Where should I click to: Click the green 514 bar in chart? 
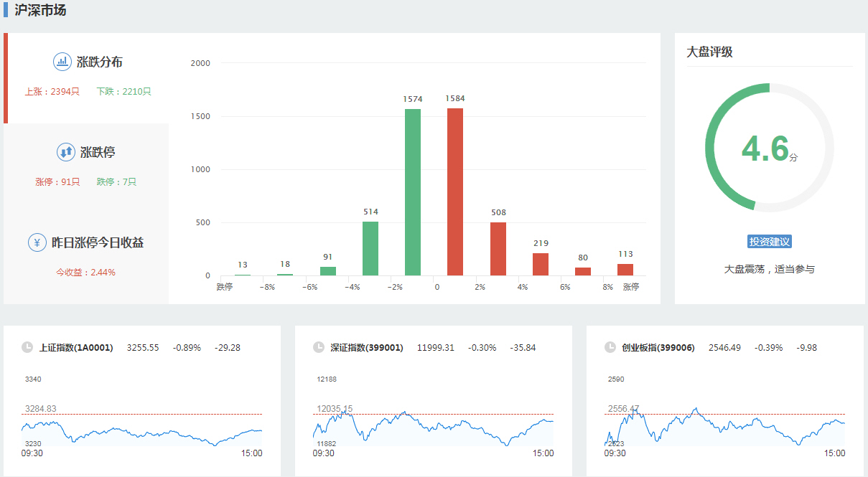[370, 248]
